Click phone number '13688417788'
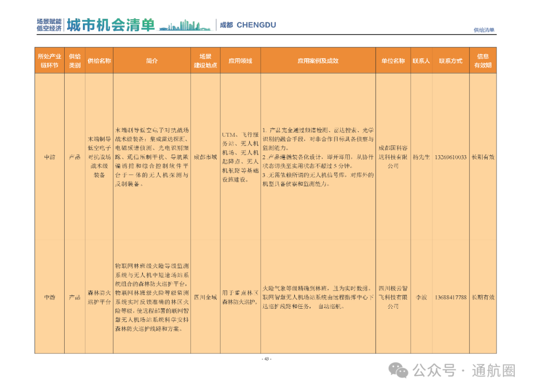This screenshot has height=392, width=533. [451, 297]
